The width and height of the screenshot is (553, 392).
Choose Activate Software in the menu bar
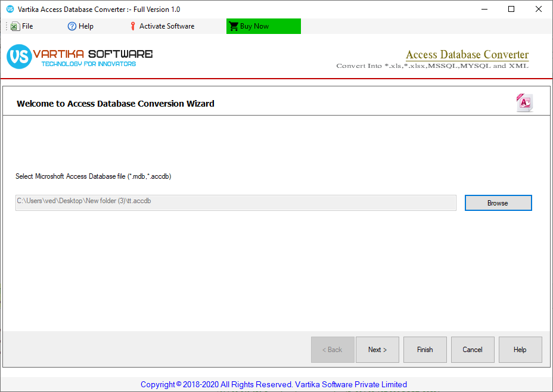163,26
